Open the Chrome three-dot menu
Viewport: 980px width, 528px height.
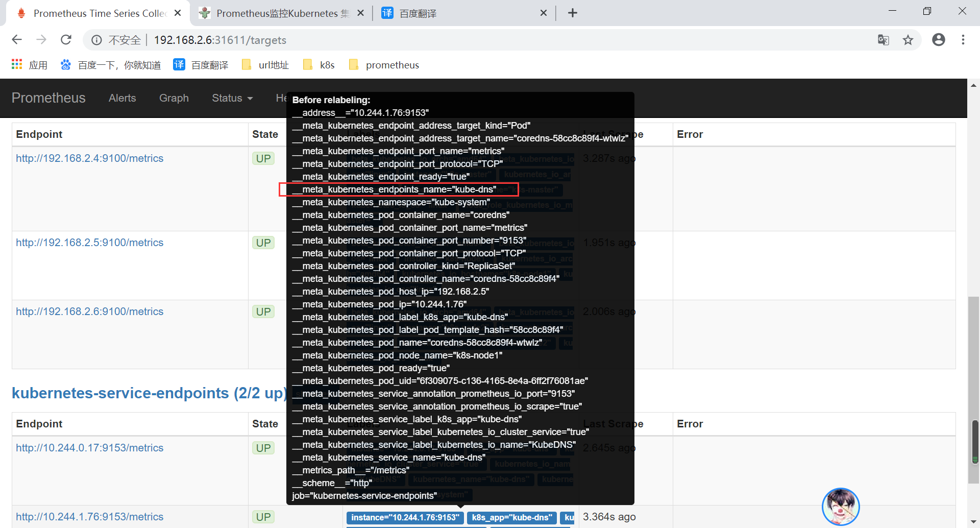963,40
